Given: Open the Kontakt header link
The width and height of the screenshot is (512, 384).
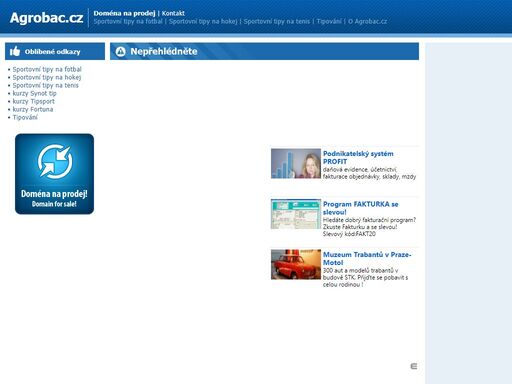Looking at the screenshot, I should coord(173,13).
